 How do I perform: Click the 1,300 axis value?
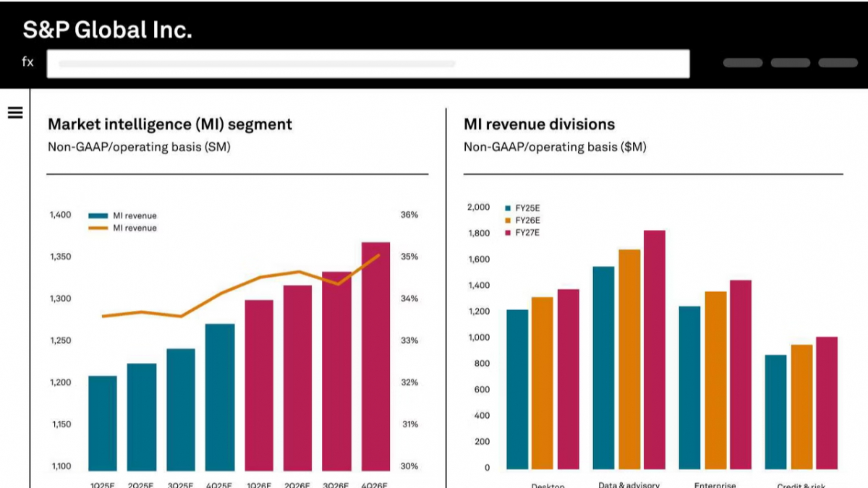(x=61, y=299)
